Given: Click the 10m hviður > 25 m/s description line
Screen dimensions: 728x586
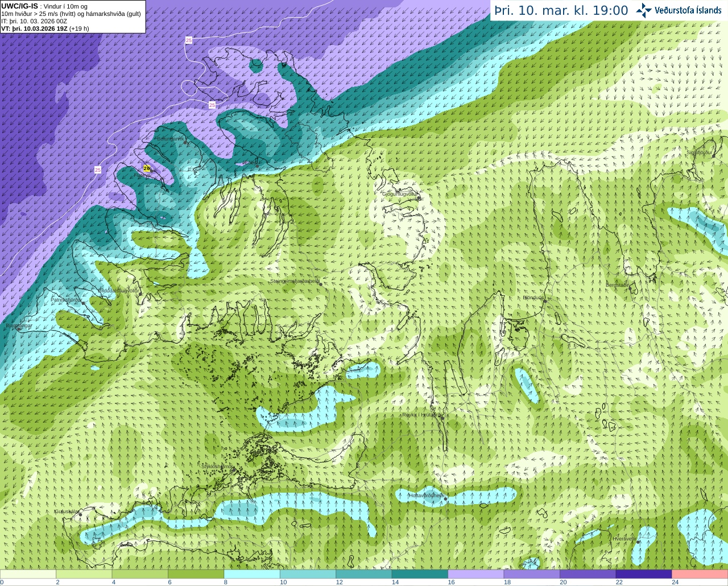Looking at the screenshot, I should click(71, 14).
